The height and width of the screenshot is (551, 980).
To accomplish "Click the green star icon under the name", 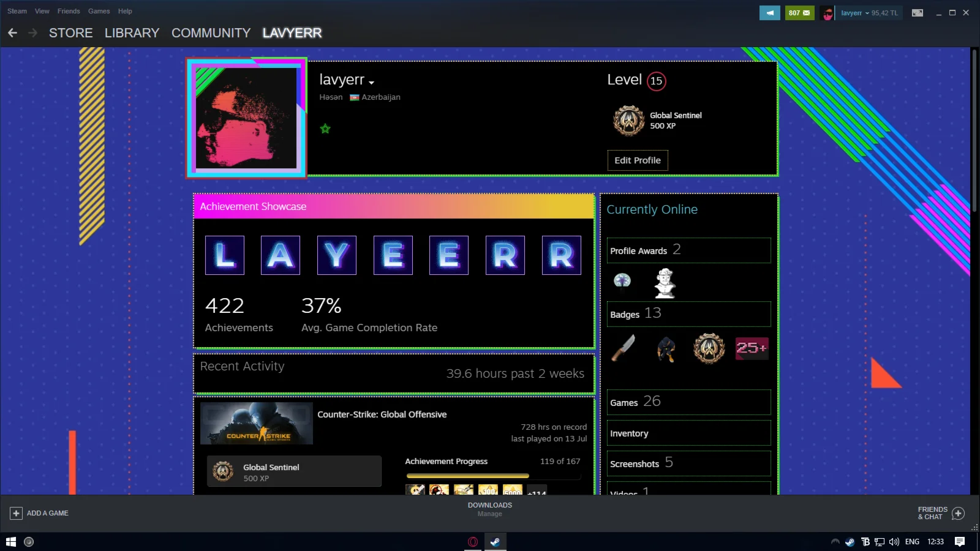I will click(x=325, y=129).
